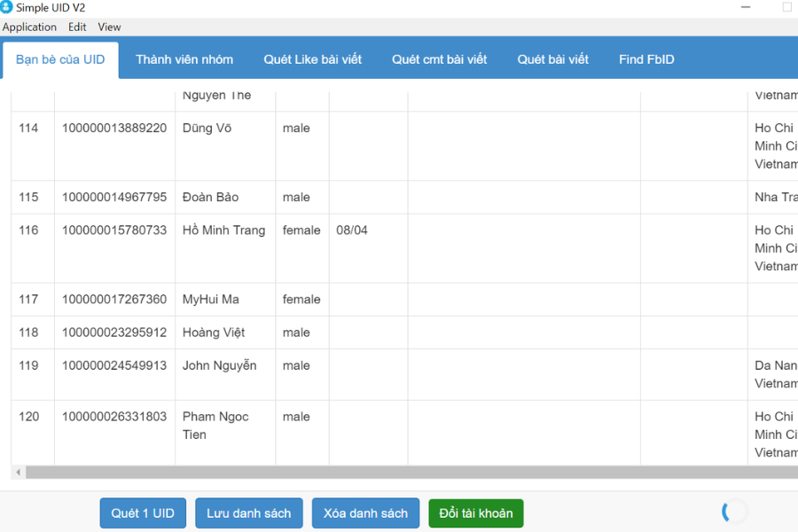Image resolution: width=798 pixels, height=532 pixels.
Task: Click the Lưu danh sách button
Action: 248,513
